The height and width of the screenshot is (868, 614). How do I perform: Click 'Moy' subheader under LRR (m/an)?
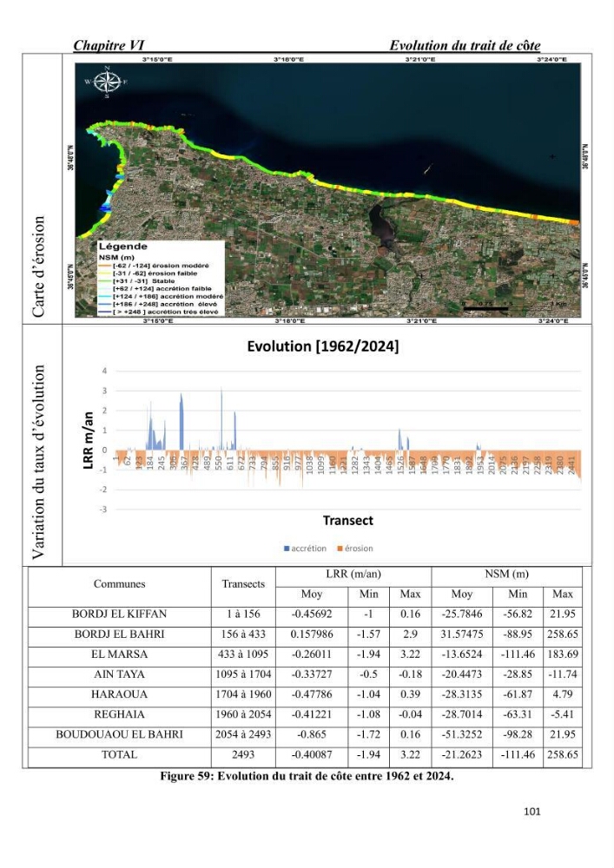pos(312,594)
